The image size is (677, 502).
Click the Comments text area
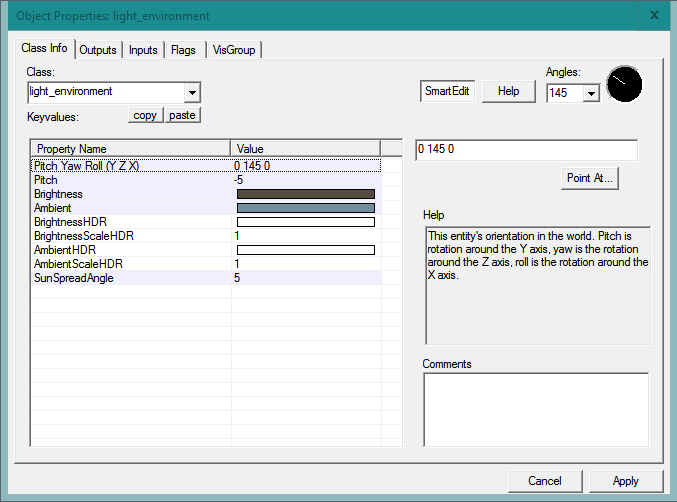pos(536,410)
